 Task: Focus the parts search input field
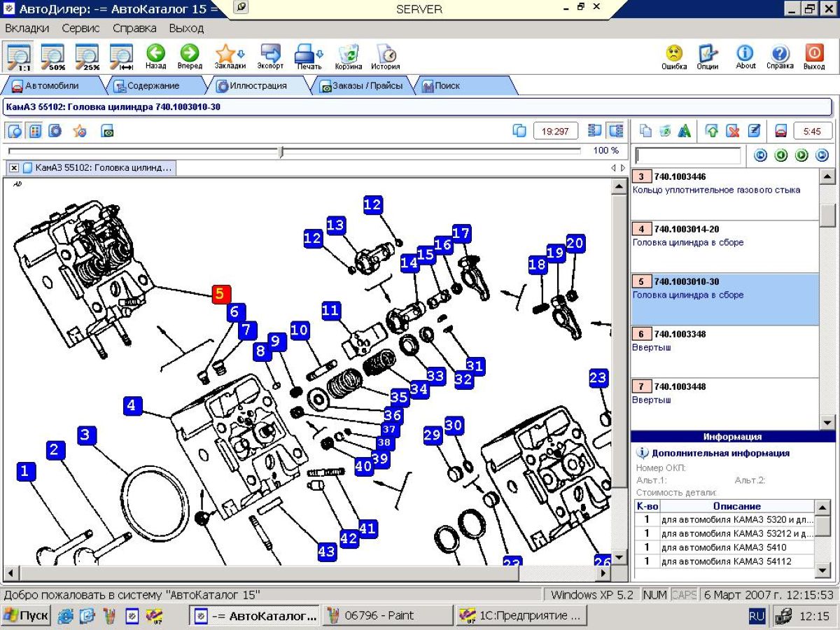click(687, 155)
